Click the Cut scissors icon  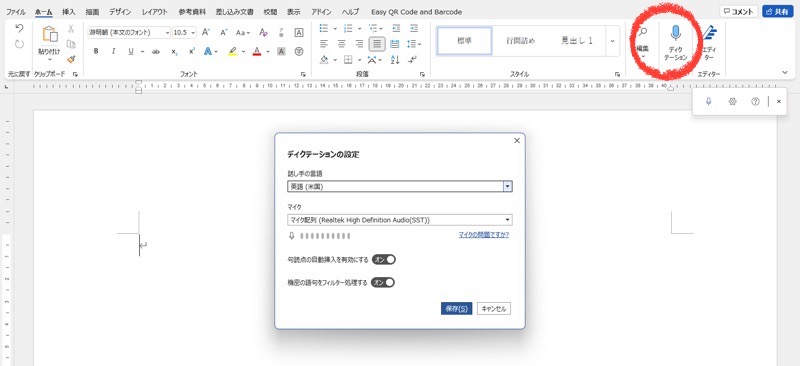pyautogui.click(x=71, y=29)
